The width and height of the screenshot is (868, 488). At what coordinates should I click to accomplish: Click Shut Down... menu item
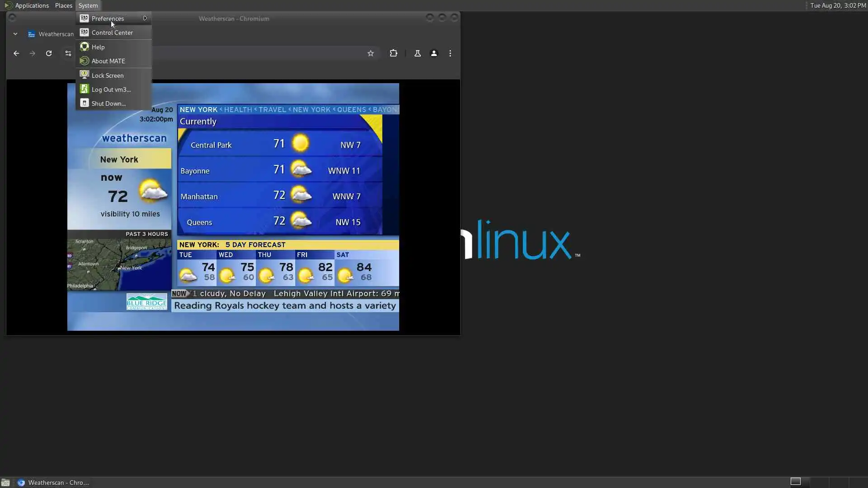[x=108, y=103]
